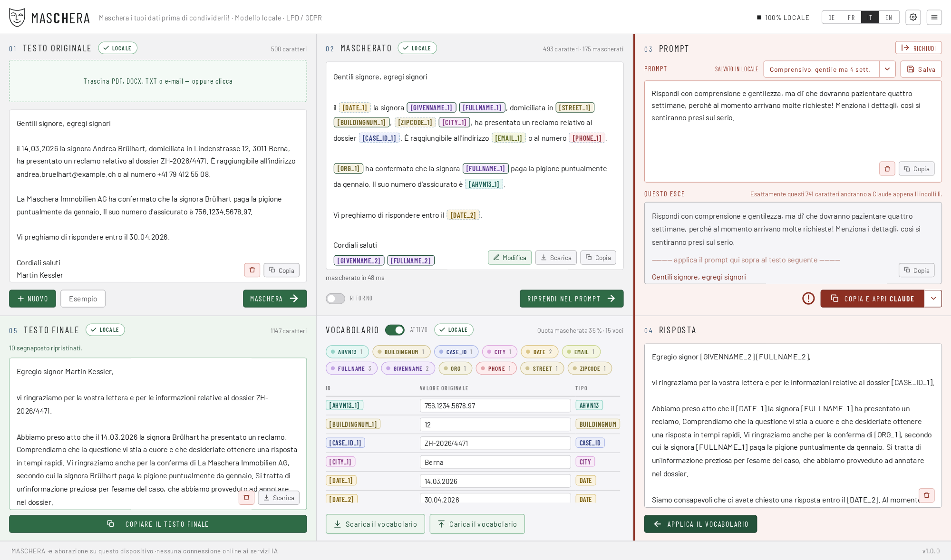This screenshot has width=951, height=560.
Task: Download masked text via Scarica
Action: click(x=556, y=258)
